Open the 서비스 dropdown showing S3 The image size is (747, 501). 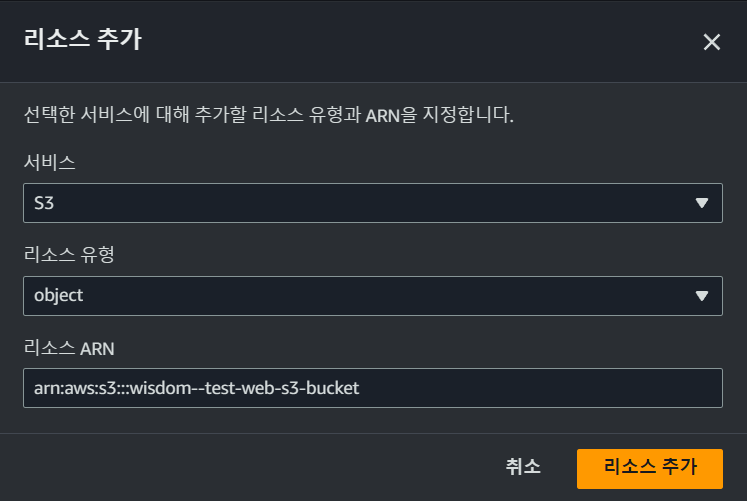click(373, 203)
